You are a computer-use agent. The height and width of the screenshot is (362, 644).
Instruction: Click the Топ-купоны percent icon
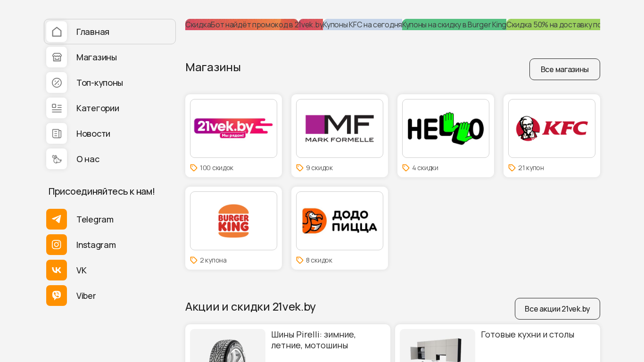tap(57, 82)
